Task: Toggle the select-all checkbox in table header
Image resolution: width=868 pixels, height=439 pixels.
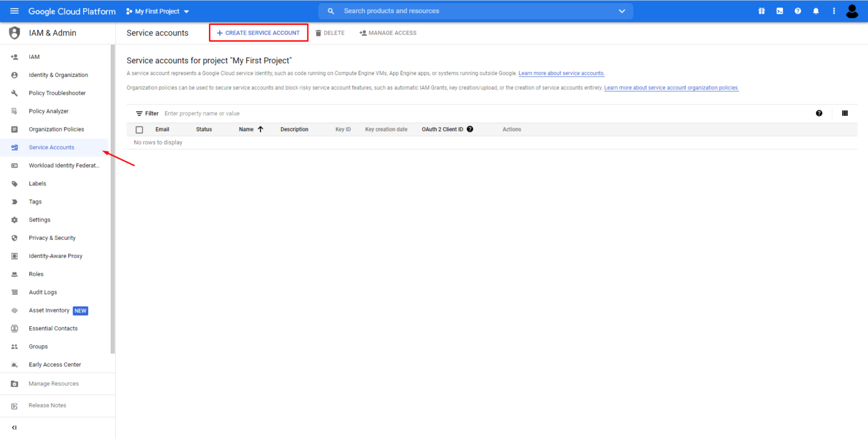Action: tap(139, 130)
